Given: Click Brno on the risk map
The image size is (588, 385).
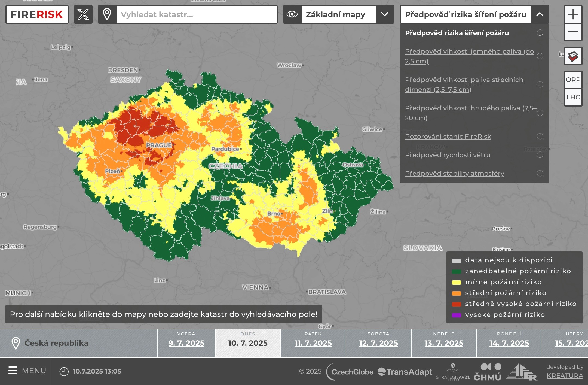Looking at the screenshot, I should tap(275, 213).
